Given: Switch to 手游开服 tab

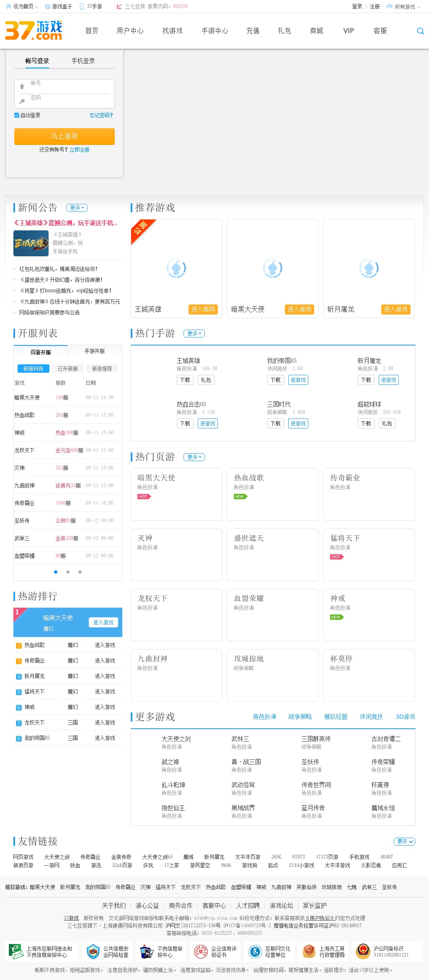Looking at the screenshot, I should coord(95,351).
